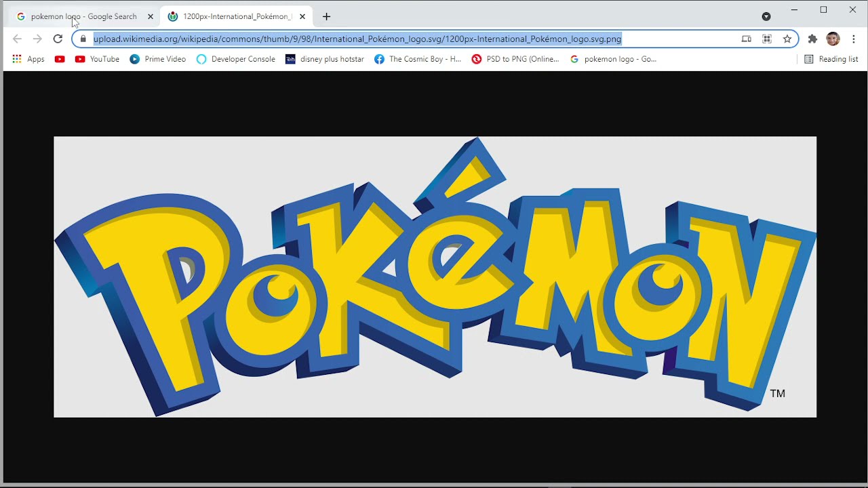Open Prime Video bookmark
This screenshot has width=868, height=488.
click(x=157, y=59)
